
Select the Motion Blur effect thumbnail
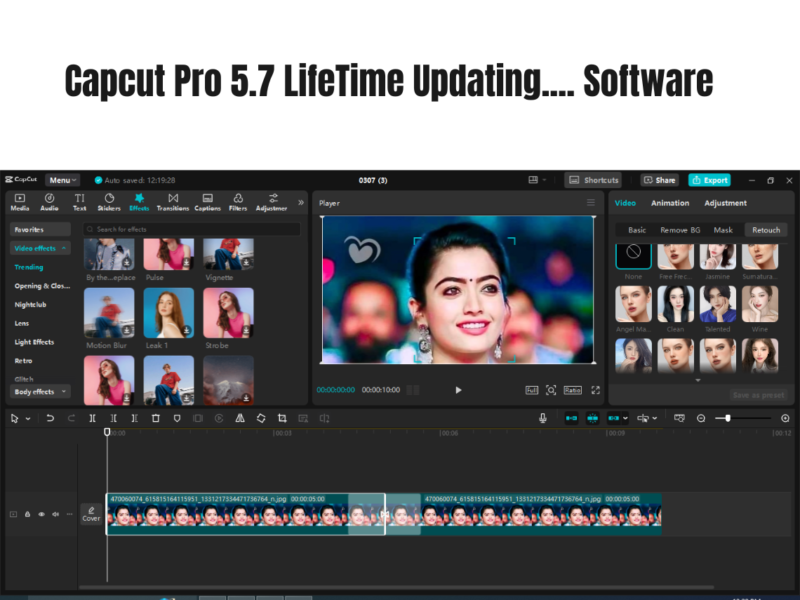point(109,313)
